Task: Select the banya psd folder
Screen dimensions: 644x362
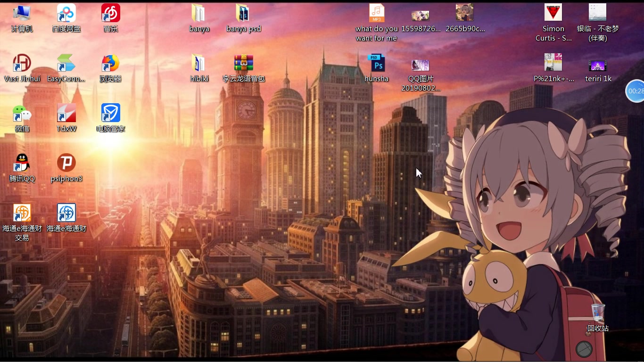Action: point(243,13)
